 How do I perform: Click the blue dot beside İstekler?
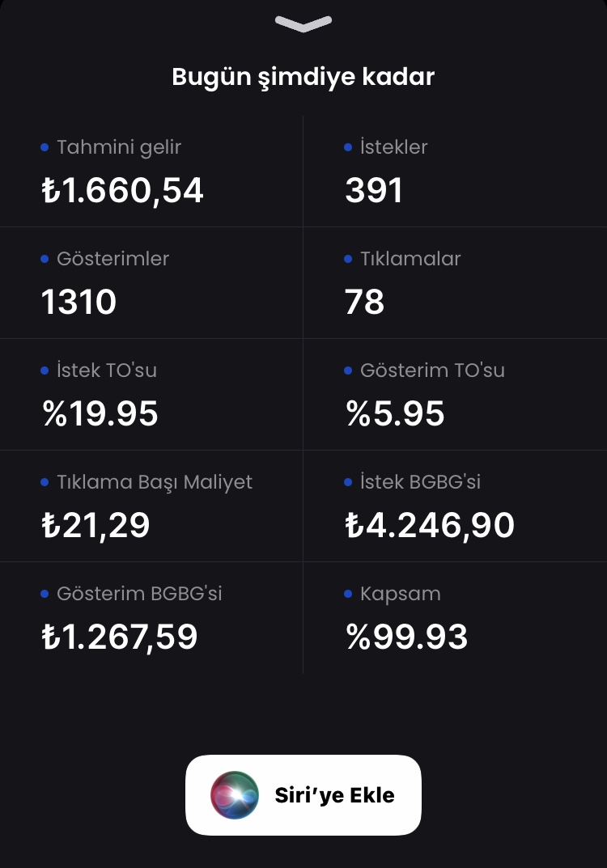(x=348, y=147)
